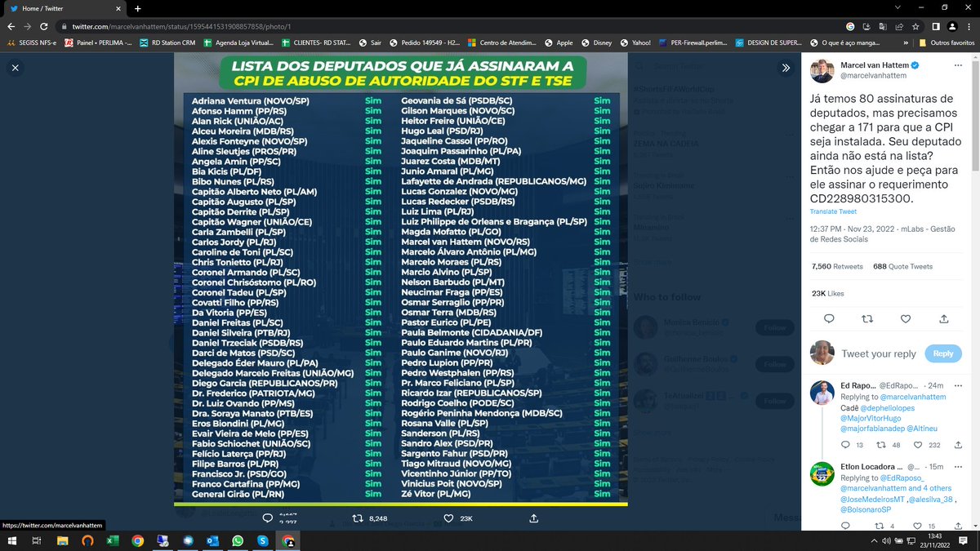The image size is (980, 551).
Task: Share icon beneath the photo
Action: (534, 518)
